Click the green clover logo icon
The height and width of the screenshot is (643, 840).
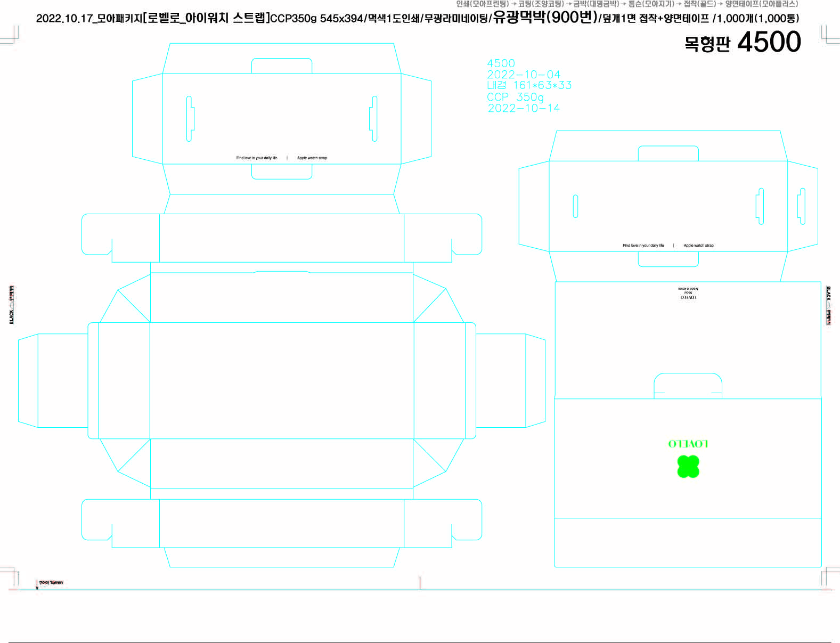tap(688, 467)
